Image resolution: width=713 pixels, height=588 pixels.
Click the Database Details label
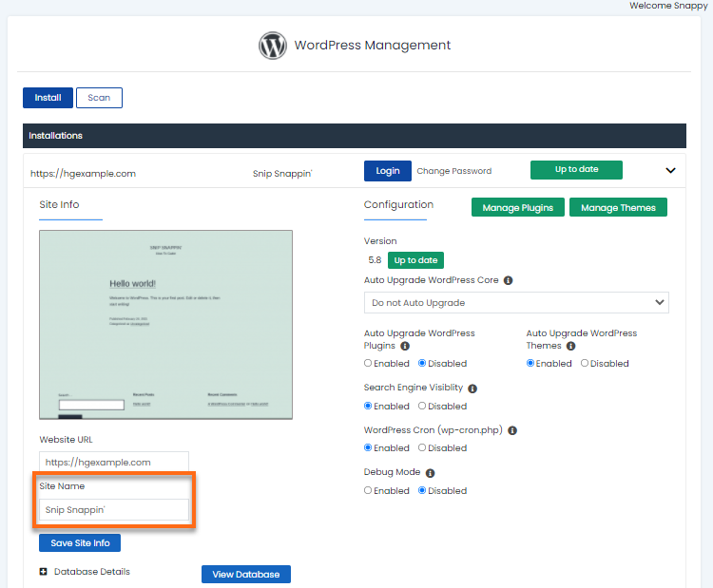tap(92, 572)
